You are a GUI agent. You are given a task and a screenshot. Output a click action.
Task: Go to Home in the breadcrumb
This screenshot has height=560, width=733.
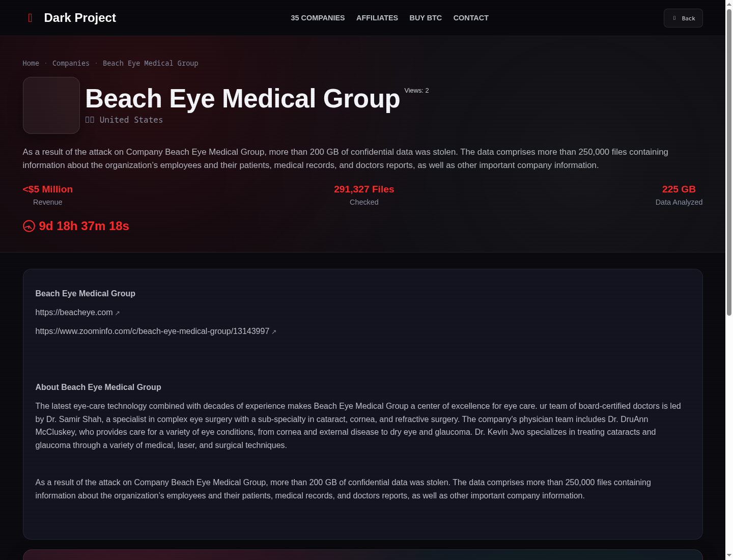(x=31, y=63)
